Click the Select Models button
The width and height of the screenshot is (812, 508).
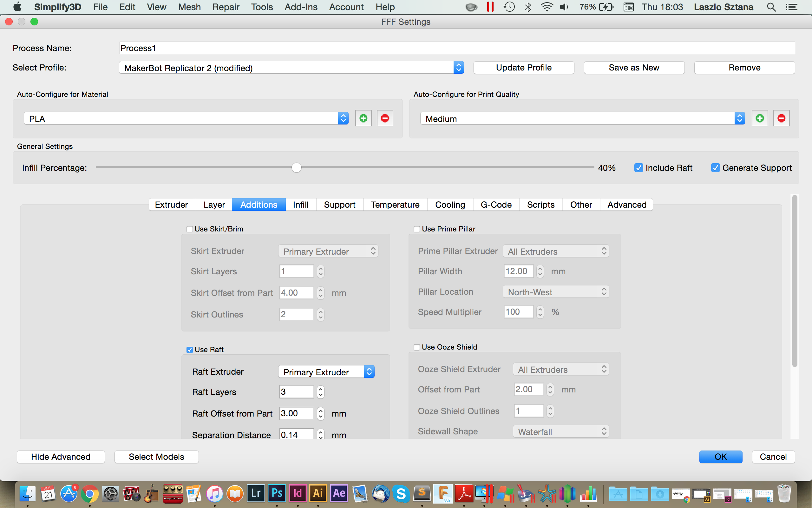coord(156,457)
